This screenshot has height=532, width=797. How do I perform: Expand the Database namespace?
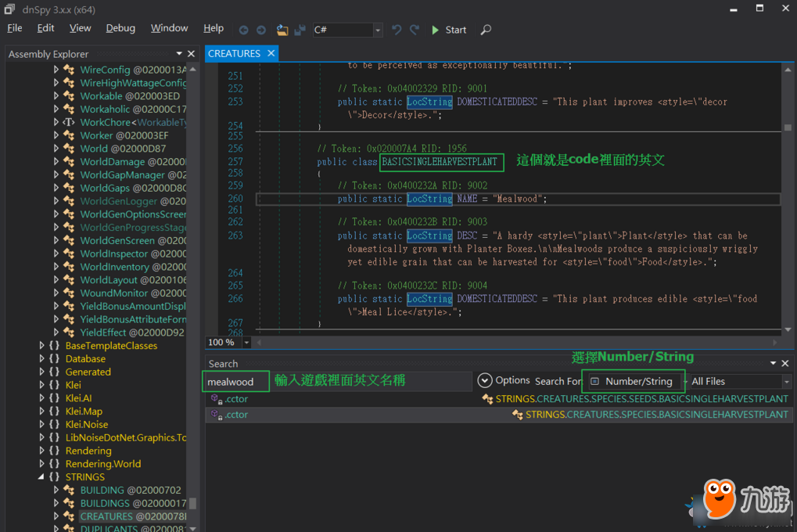point(41,358)
